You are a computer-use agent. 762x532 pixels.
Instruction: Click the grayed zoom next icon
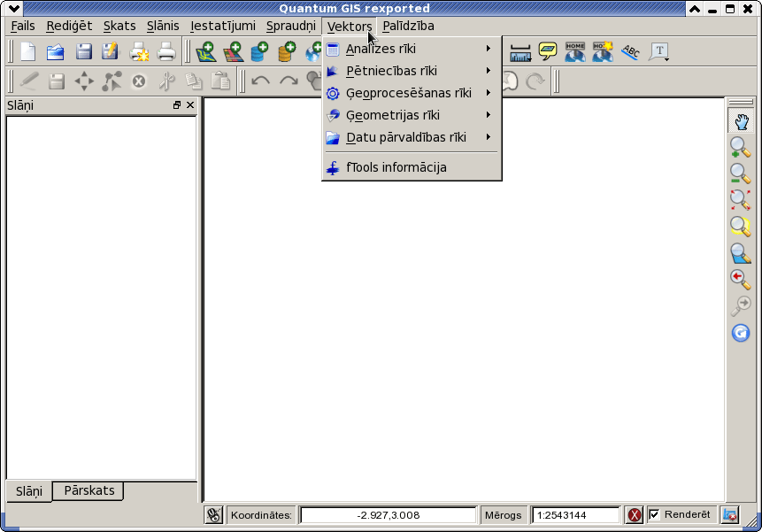741,306
